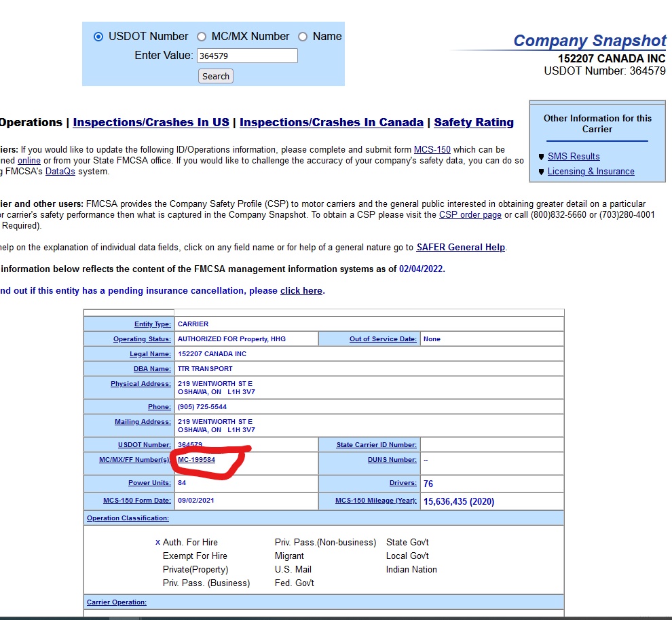672x620 pixels.
Task: Click the Search button
Action: point(215,76)
